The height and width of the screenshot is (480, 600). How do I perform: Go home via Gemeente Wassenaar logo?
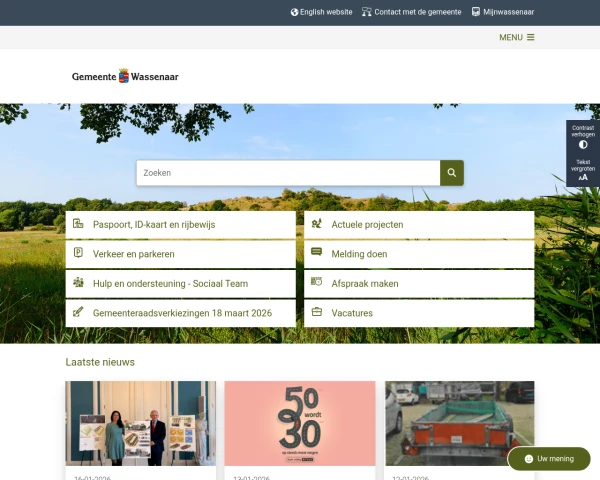tap(125, 76)
